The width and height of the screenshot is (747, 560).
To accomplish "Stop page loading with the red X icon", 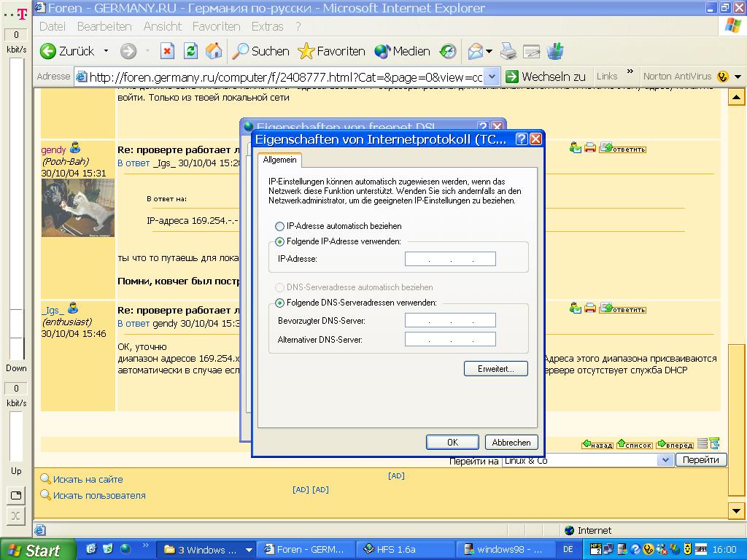I will (x=167, y=51).
